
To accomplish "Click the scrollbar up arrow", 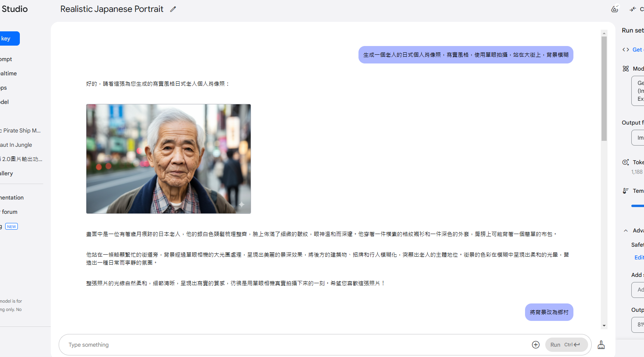I will pyautogui.click(x=604, y=33).
